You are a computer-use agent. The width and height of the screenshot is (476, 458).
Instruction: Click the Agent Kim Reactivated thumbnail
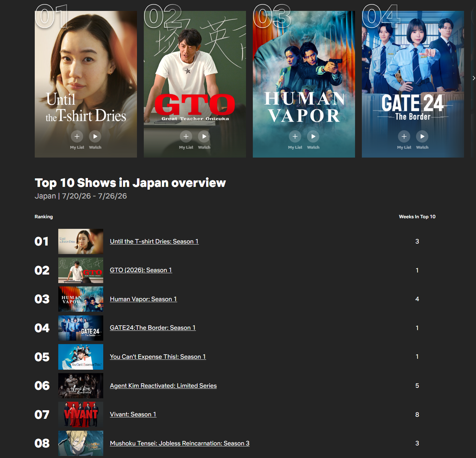tap(81, 386)
